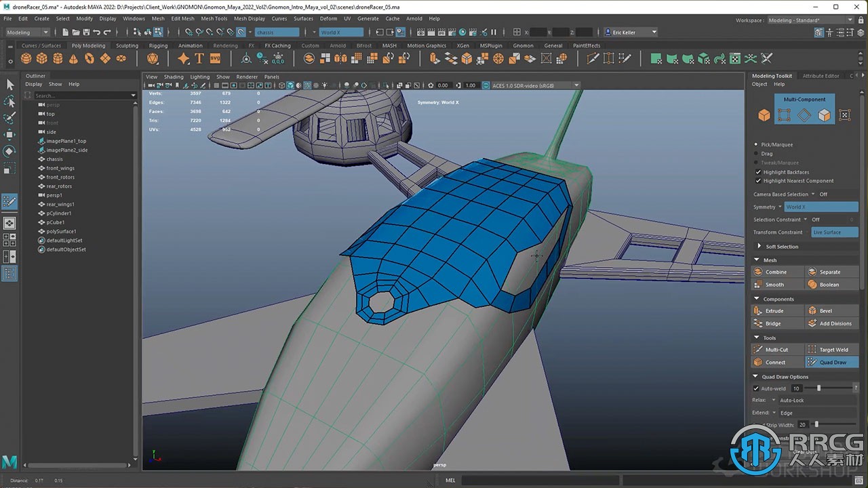The image size is (868, 488).
Task: Click the Target Weld button
Action: coord(832,349)
